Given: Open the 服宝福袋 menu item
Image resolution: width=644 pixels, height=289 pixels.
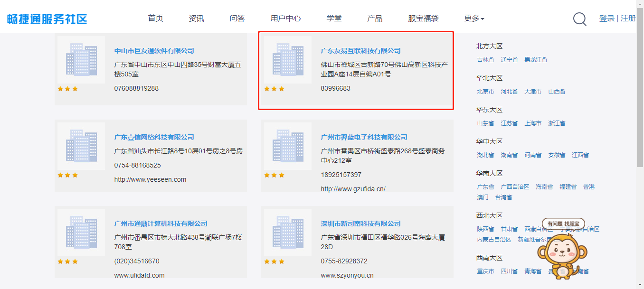Looking at the screenshot, I should [423, 19].
